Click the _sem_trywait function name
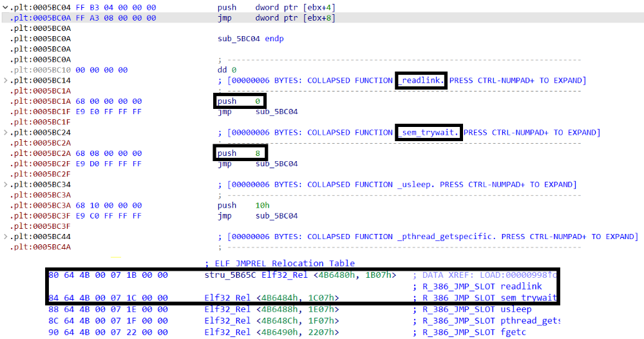The width and height of the screenshot is (644, 339). [428, 133]
